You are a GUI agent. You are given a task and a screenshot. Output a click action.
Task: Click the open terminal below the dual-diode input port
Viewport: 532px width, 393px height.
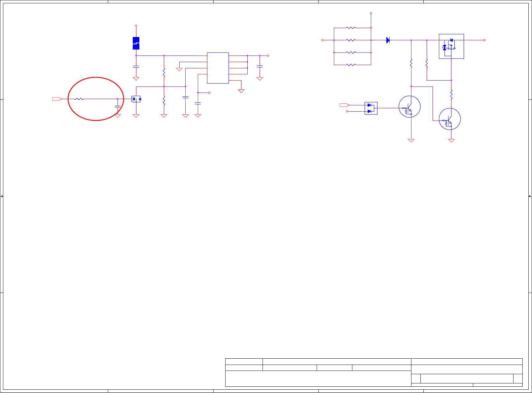pyautogui.click(x=347, y=112)
